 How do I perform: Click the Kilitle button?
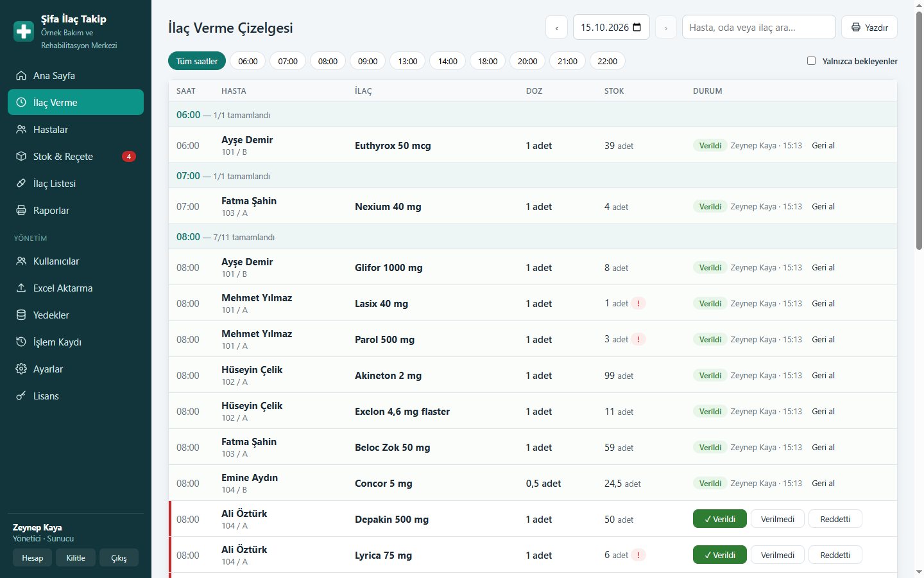point(76,557)
